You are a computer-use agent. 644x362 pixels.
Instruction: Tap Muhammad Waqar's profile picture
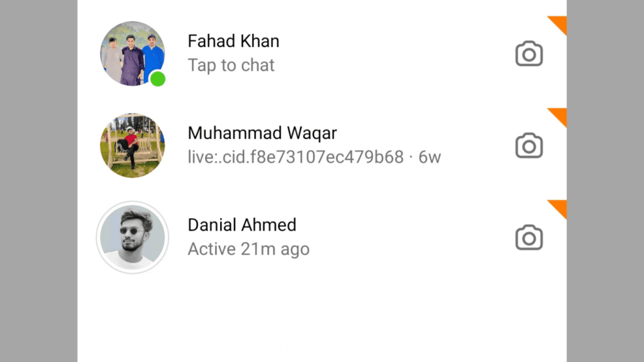click(132, 145)
